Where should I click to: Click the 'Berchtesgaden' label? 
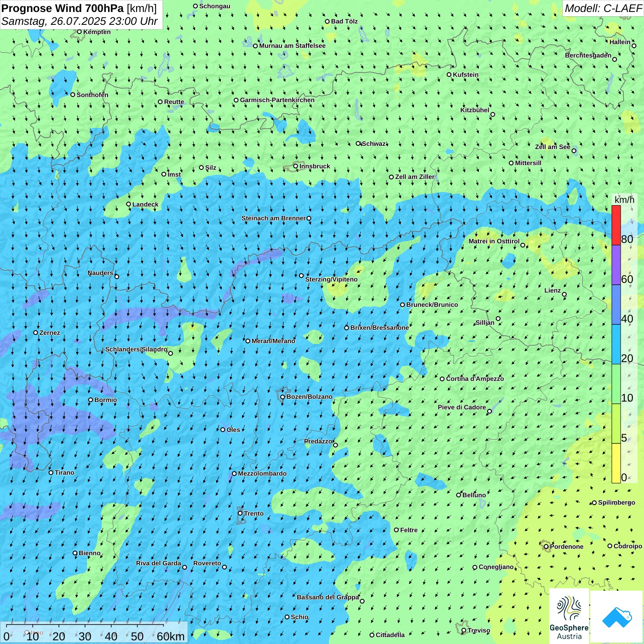pos(588,55)
